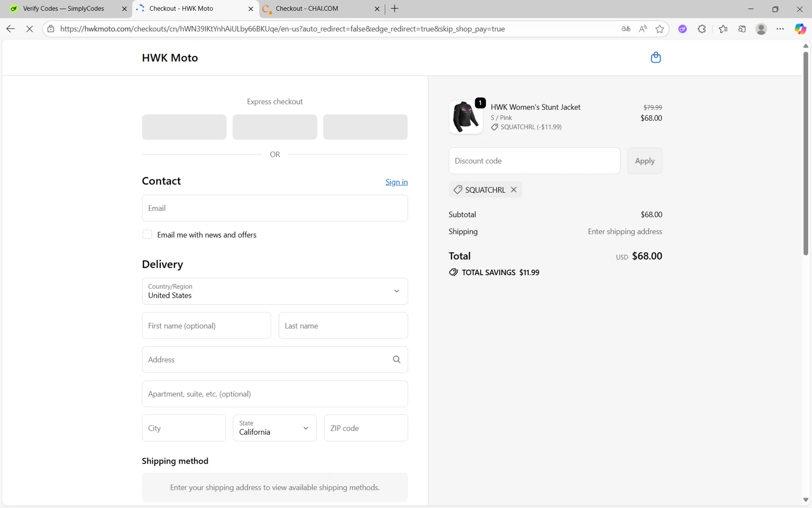Screen dimensions: 812x508
Task: Open the shopping bag cart icon
Action: pos(656,57)
